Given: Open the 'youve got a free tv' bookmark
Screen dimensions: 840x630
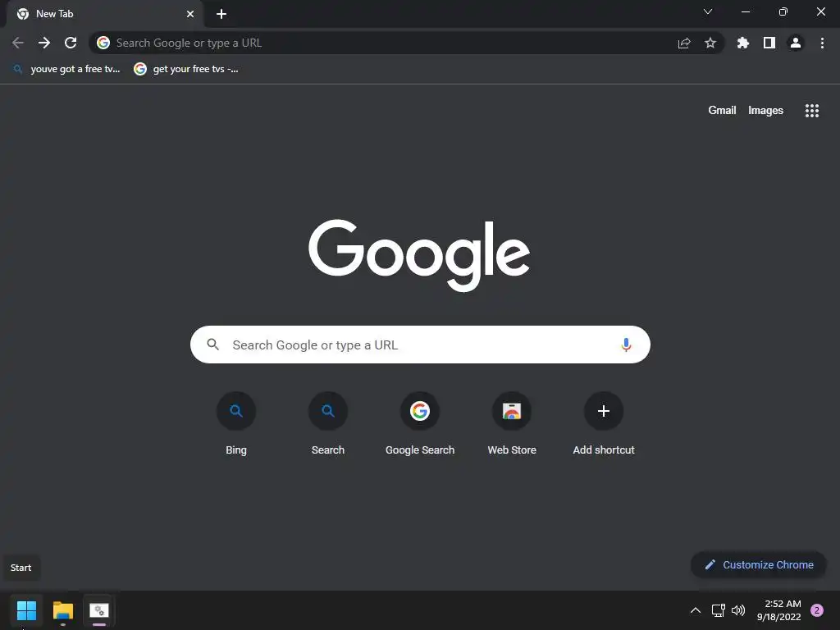Looking at the screenshot, I should coord(67,69).
